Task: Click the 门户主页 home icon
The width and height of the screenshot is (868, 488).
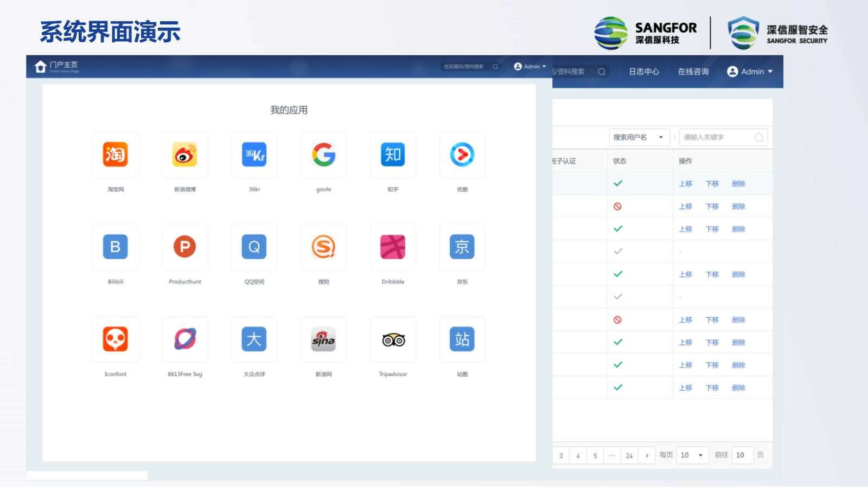Action: [40, 67]
